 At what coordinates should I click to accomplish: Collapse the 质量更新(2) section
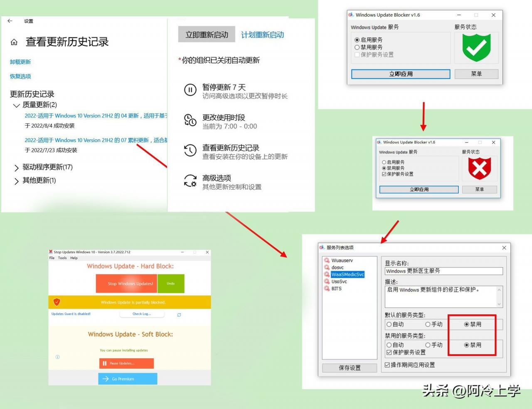17,105
